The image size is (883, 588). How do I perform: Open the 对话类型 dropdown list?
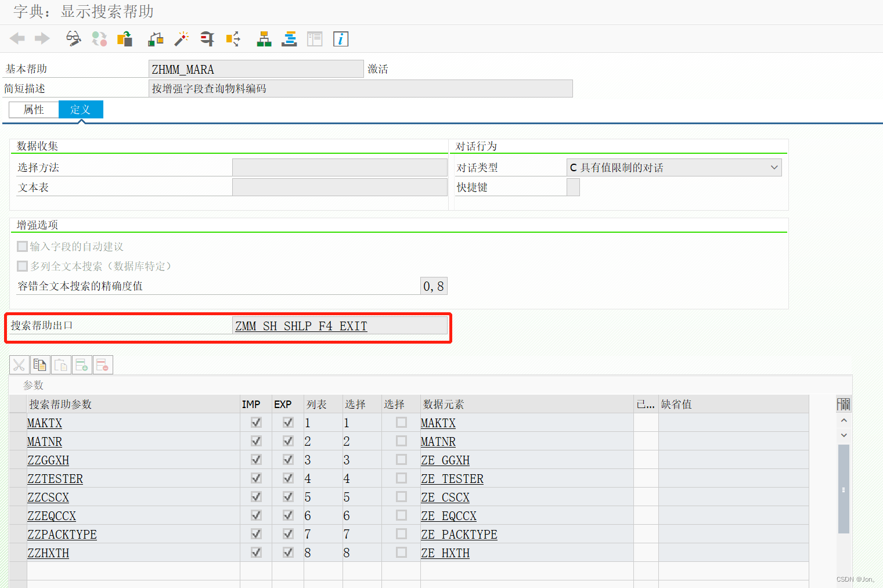point(774,167)
